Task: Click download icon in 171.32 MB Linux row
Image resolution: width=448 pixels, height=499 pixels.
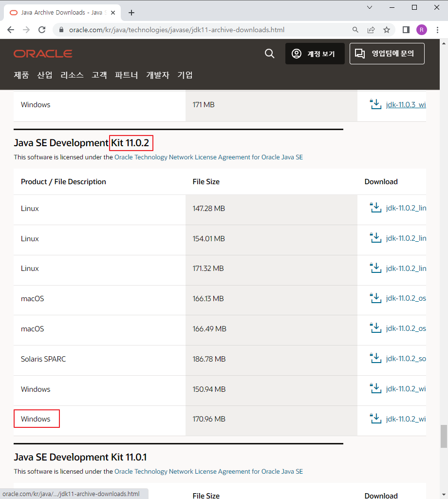Action: pos(375,268)
